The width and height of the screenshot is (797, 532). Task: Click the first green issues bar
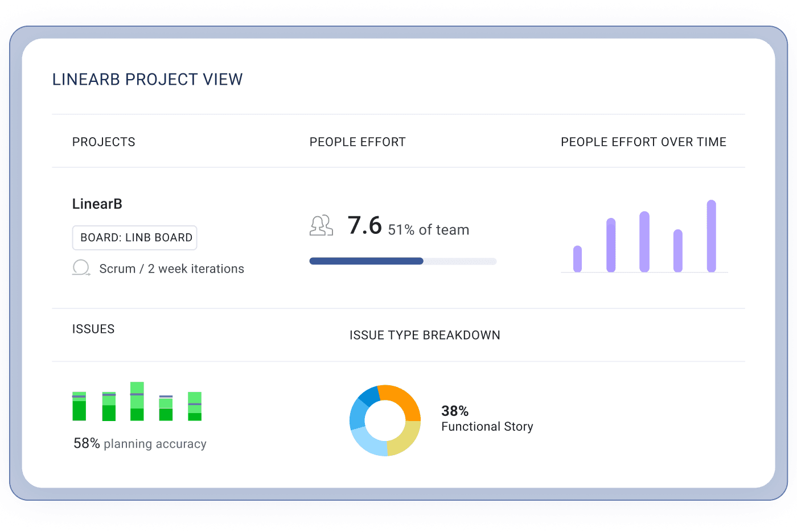[x=79, y=406]
